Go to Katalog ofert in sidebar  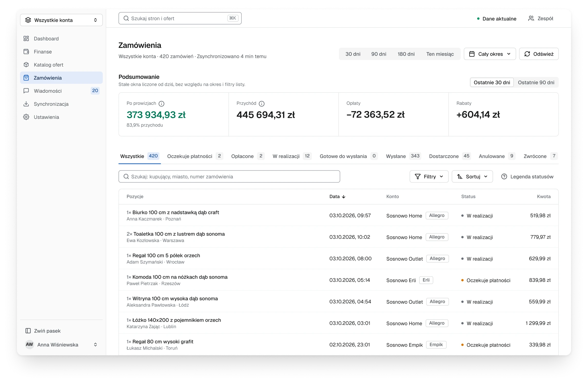pos(61,65)
